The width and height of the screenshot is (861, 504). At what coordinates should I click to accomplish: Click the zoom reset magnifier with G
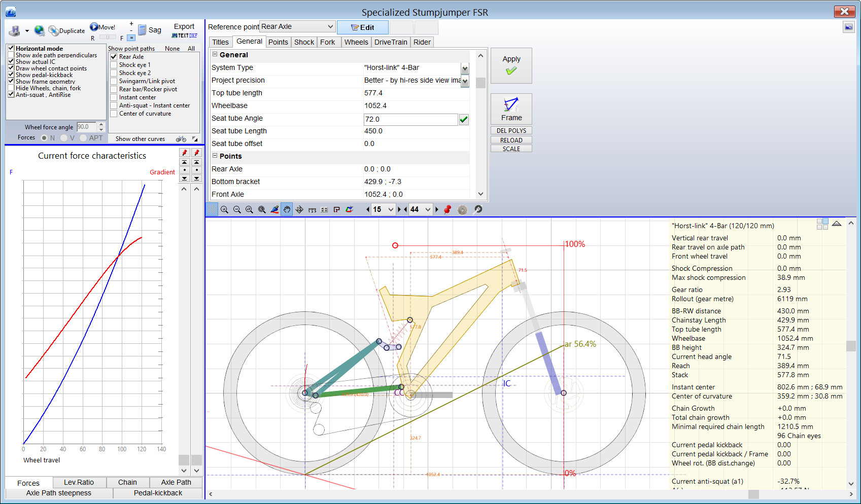pos(262,209)
